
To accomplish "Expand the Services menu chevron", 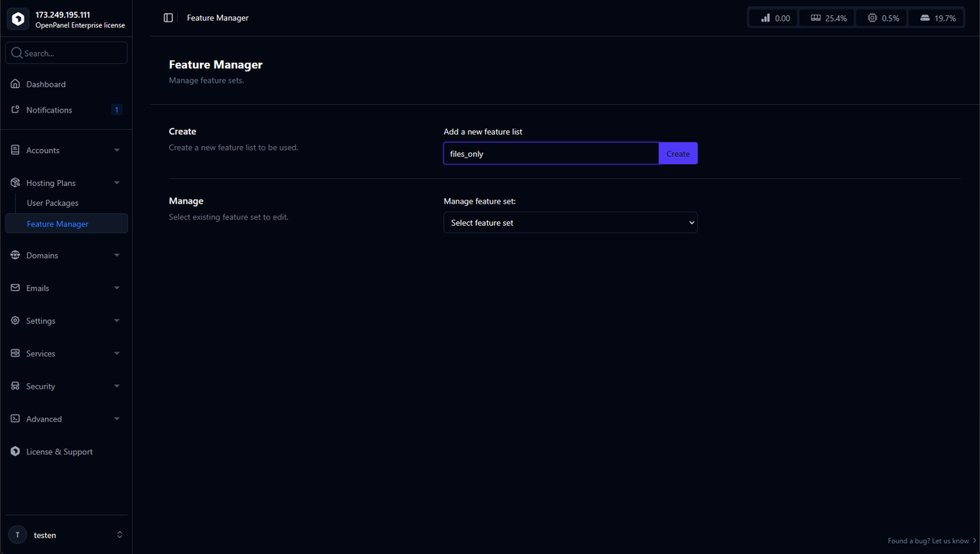I will (117, 354).
